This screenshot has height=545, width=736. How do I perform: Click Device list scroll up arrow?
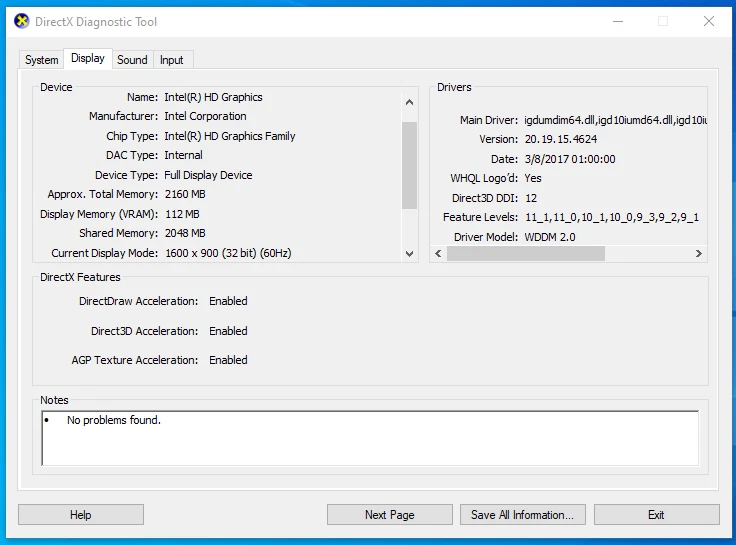(x=409, y=102)
